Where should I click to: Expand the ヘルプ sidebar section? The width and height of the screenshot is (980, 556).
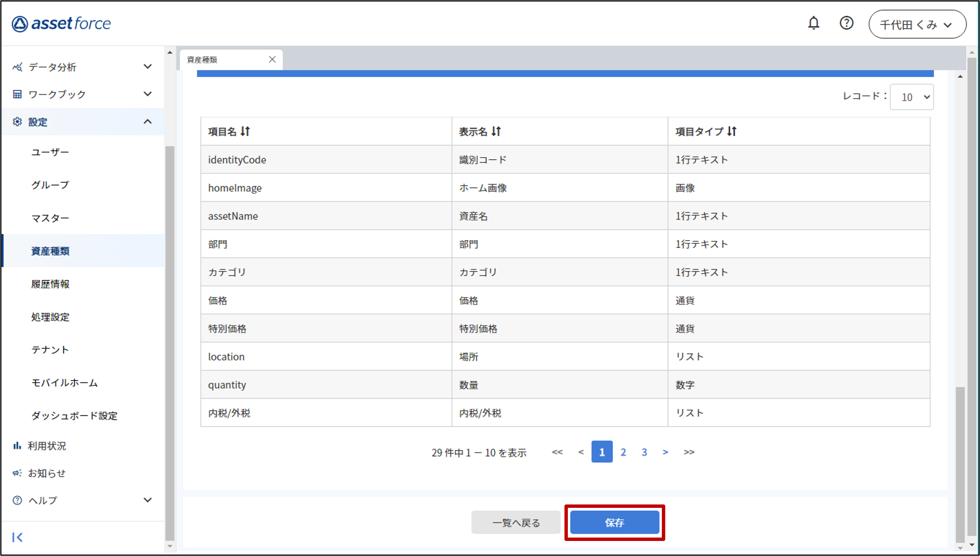pos(147,500)
